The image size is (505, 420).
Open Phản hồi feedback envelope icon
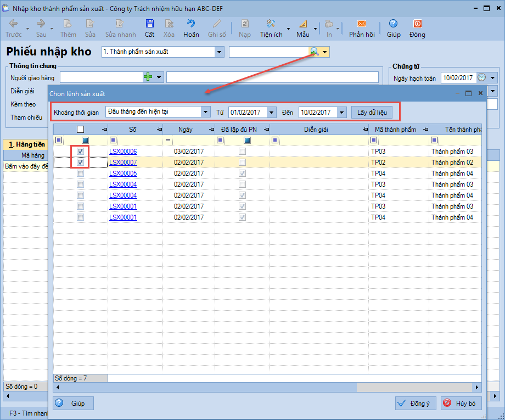click(x=361, y=24)
